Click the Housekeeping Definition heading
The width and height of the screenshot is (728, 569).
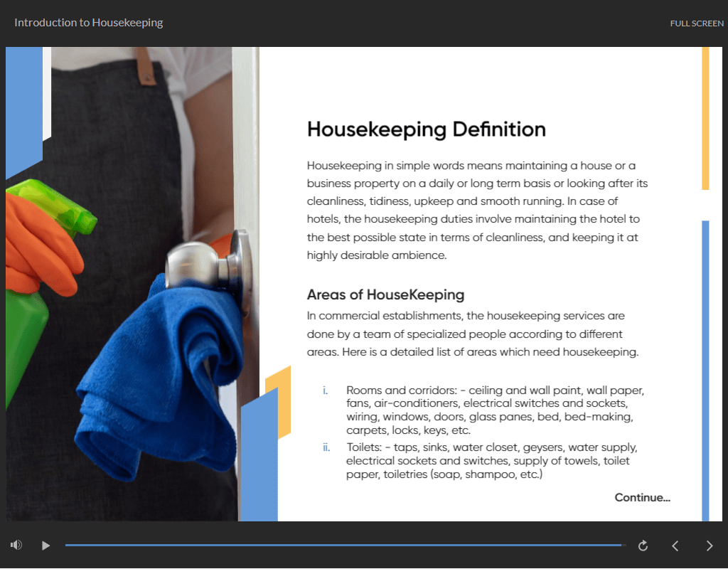pyautogui.click(x=427, y=129)
